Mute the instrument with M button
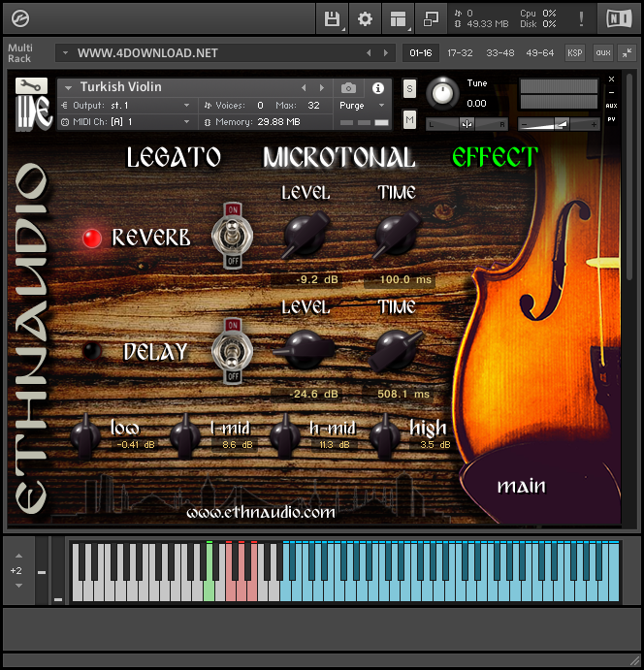The width and height of the screenshot is (644, 670). (x=409, y=119)
